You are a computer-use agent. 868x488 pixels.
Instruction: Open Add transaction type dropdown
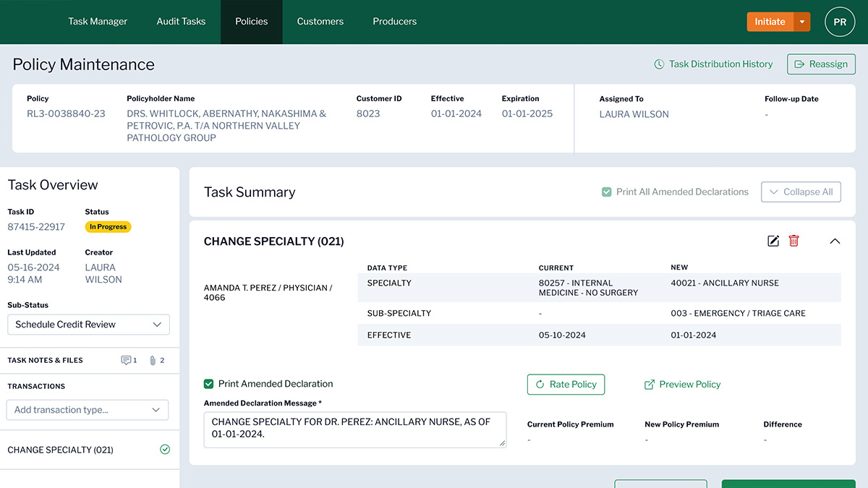click(87, 410)
